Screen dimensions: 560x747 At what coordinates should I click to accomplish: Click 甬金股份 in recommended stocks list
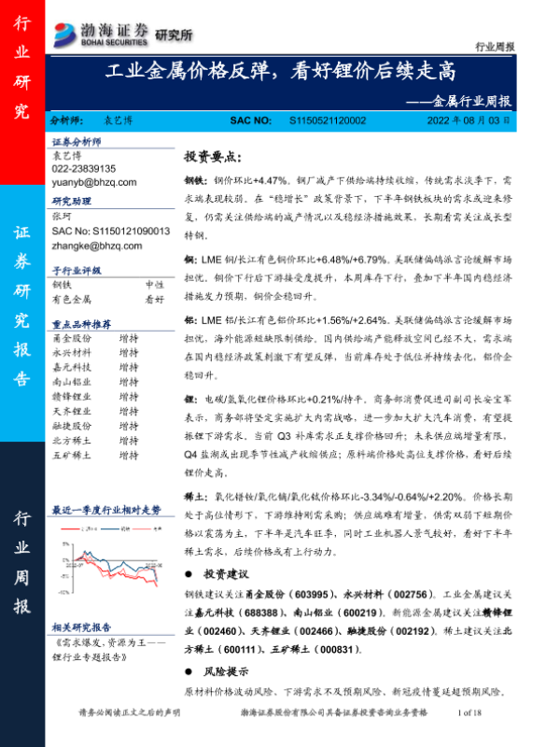tap(68, 339)
